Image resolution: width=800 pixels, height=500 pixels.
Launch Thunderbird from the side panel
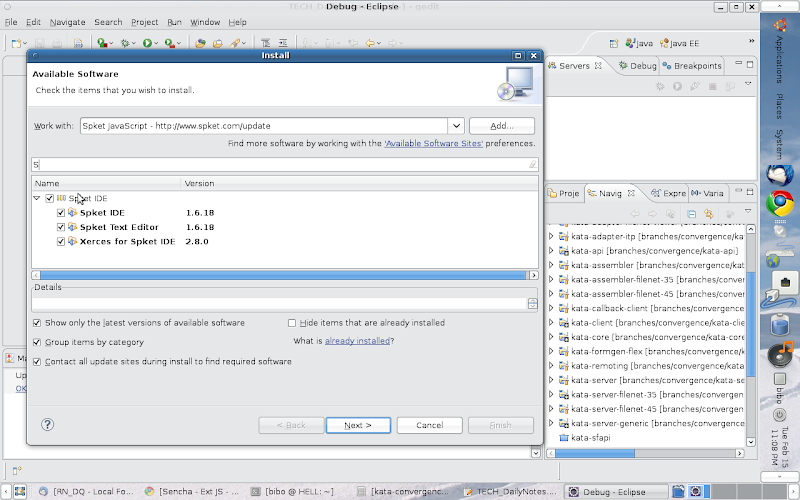click(x=780, y=176)
